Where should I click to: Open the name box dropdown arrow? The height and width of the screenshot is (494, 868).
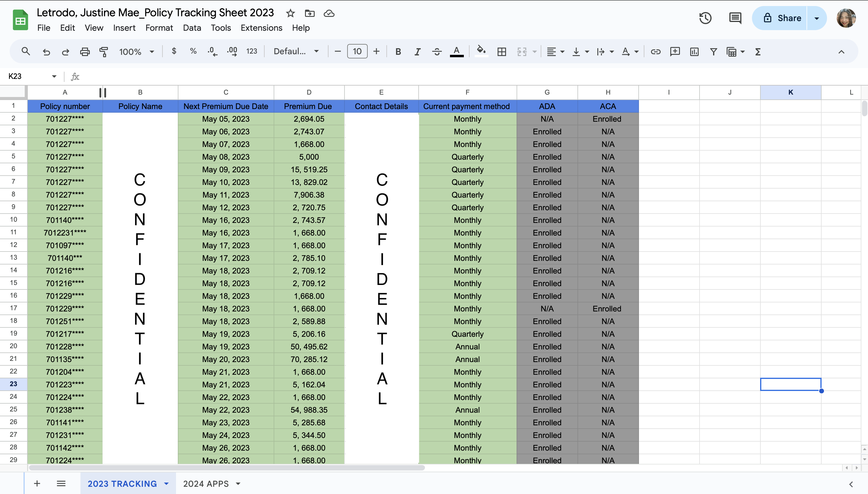pyautogui.click(x=54, y=76)
